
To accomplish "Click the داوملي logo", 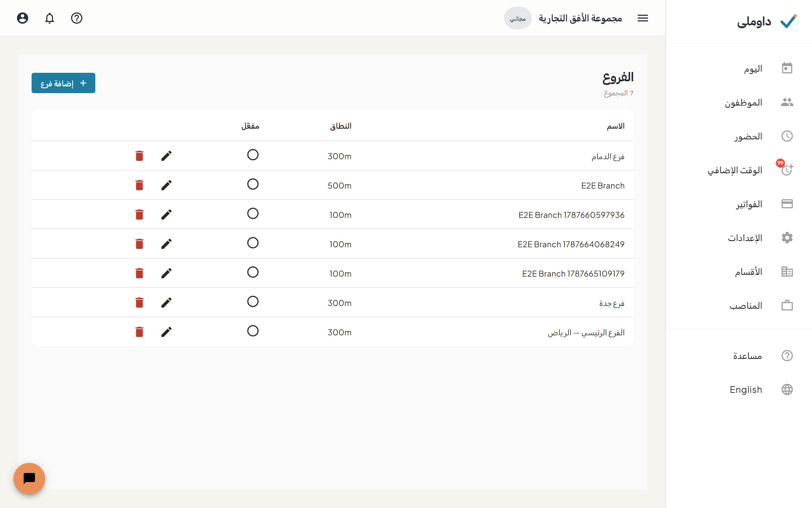I will tap(767, 21).
